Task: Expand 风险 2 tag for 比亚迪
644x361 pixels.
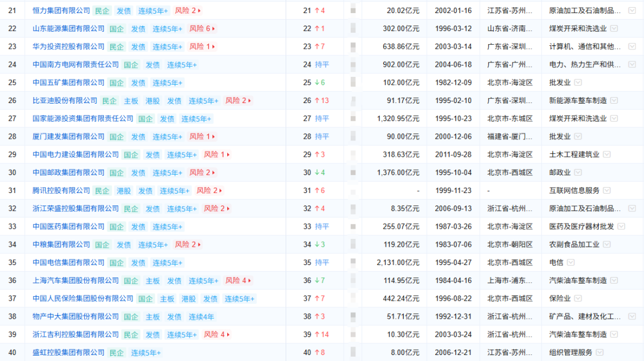Action: (238, 101)
